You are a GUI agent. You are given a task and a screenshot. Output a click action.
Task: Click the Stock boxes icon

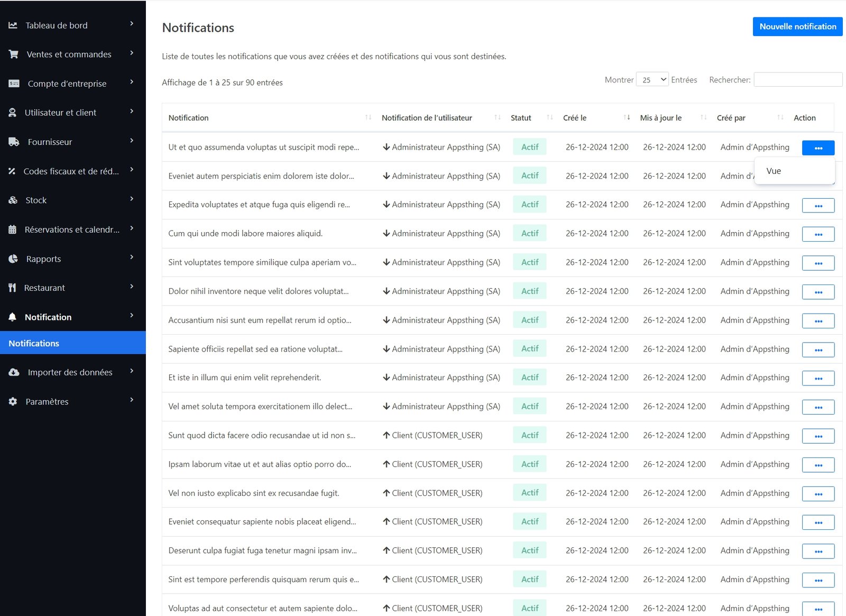tap(13, 200)
